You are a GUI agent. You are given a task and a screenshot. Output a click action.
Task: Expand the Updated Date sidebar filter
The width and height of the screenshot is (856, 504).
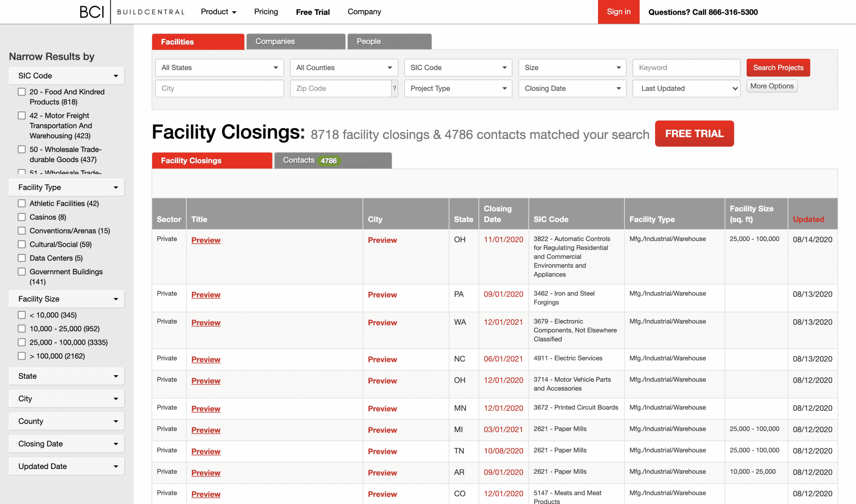[x=67, y=466]
